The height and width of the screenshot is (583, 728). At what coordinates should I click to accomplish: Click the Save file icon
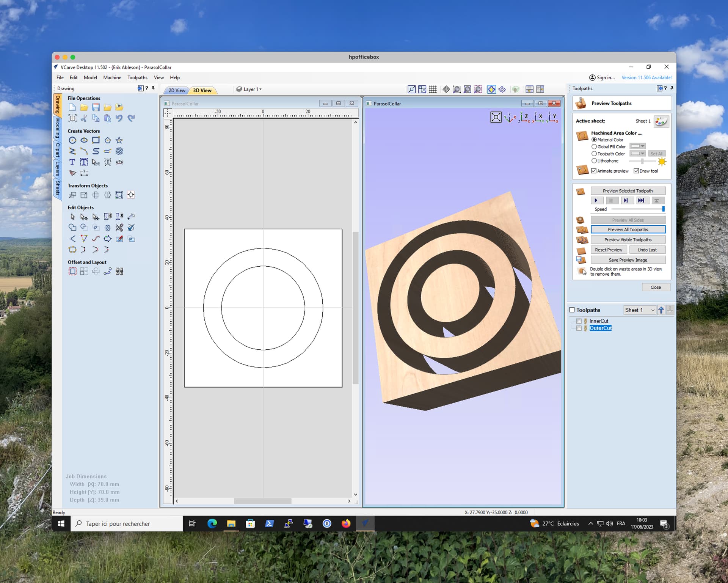click(96, 107)
